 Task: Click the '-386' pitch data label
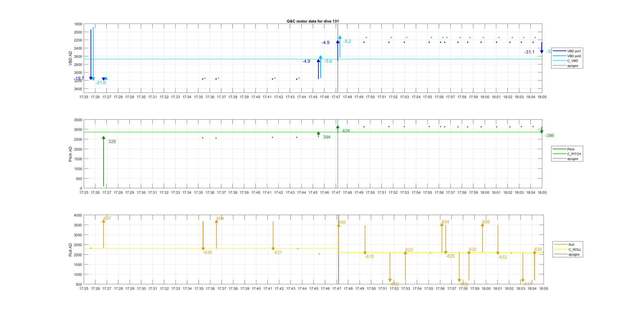pos(549,136)
